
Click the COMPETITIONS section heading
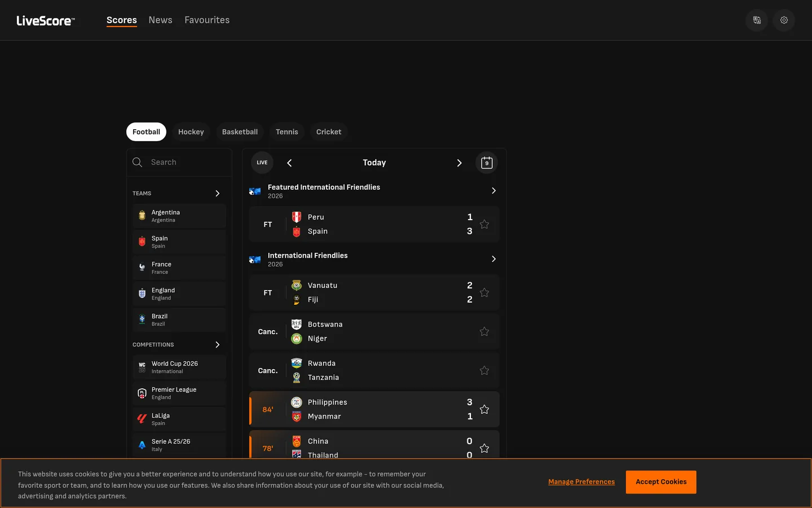153,345
